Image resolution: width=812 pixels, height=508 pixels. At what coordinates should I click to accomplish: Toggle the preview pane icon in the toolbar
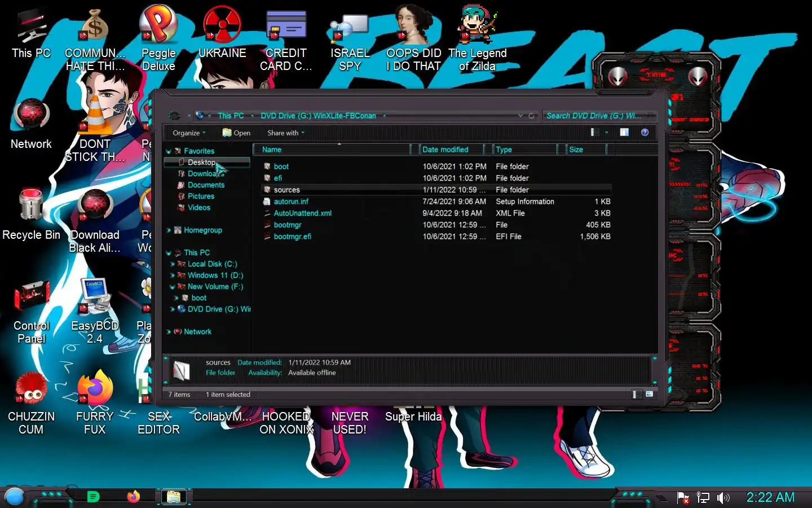tap(624, 132)
